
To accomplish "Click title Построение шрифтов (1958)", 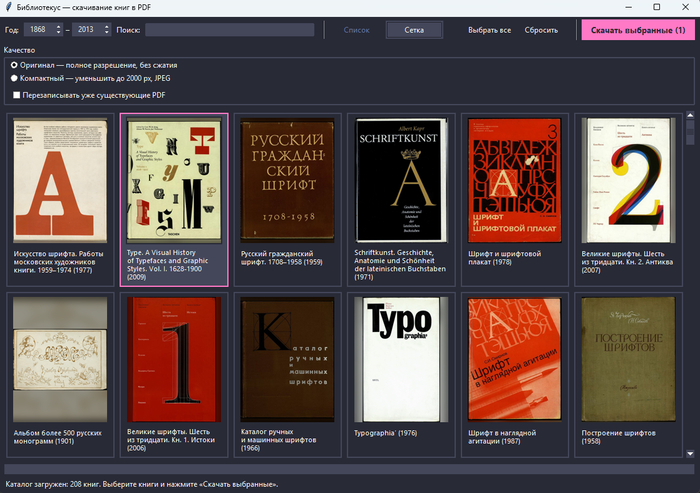I will pos(619,437).
